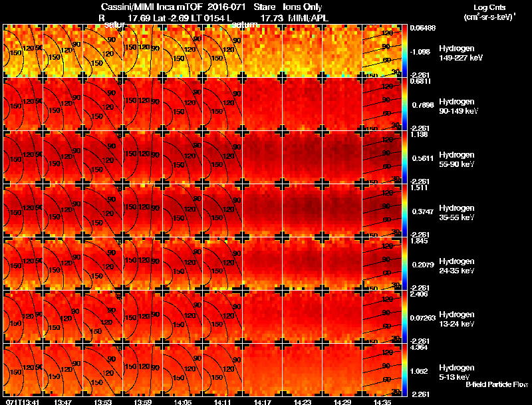
Task: Select the 'Hydrogen 13-24 keV' row label
Action: coord(457,319)
